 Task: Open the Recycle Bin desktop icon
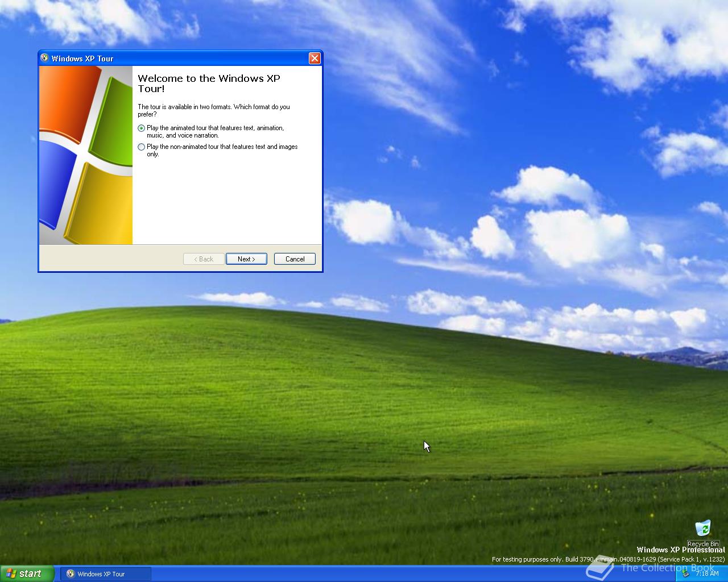pyautogui.click(x=703, y=533)
